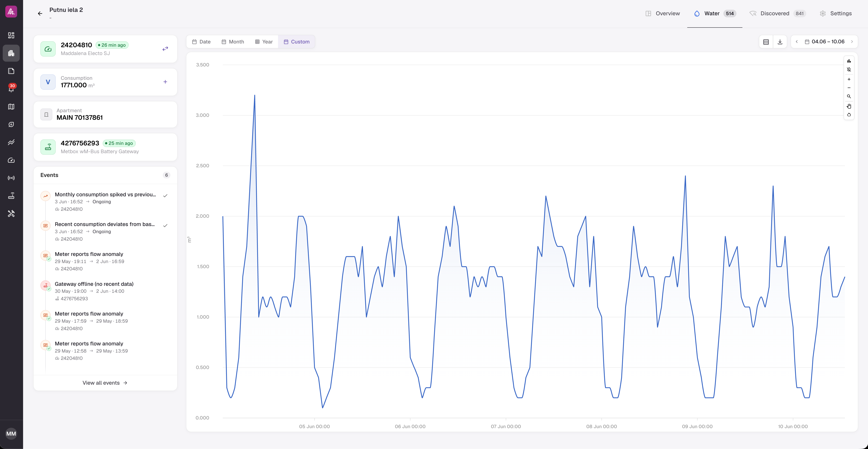Open the Discovered tab

pyautogui.click(x=777, y=13)
